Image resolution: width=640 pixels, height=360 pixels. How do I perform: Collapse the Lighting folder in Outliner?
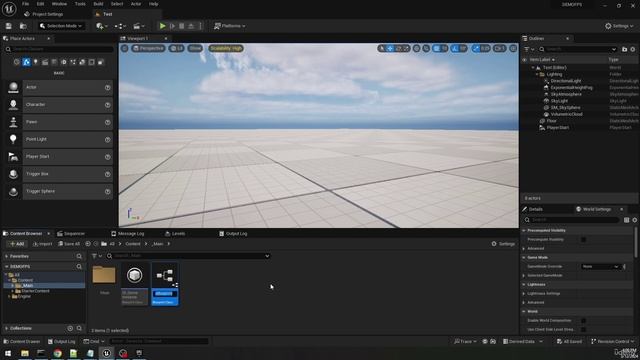[x=537, y=75]
